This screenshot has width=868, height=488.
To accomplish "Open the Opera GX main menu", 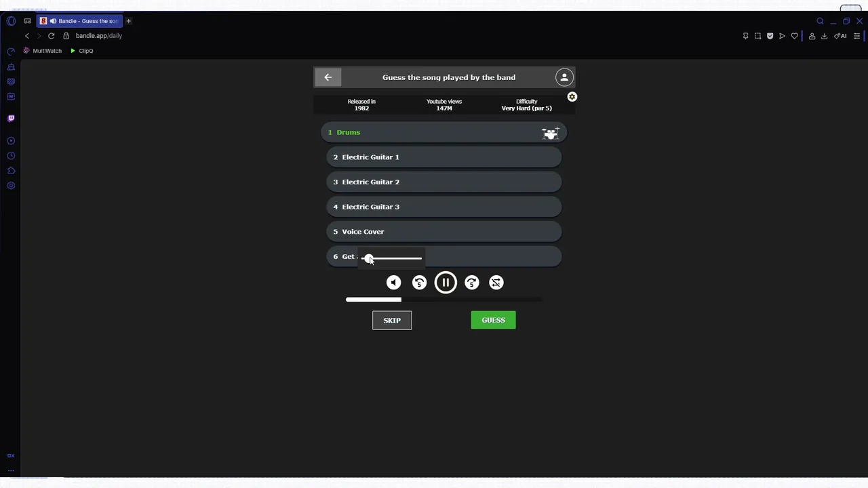I will [11, 21].
